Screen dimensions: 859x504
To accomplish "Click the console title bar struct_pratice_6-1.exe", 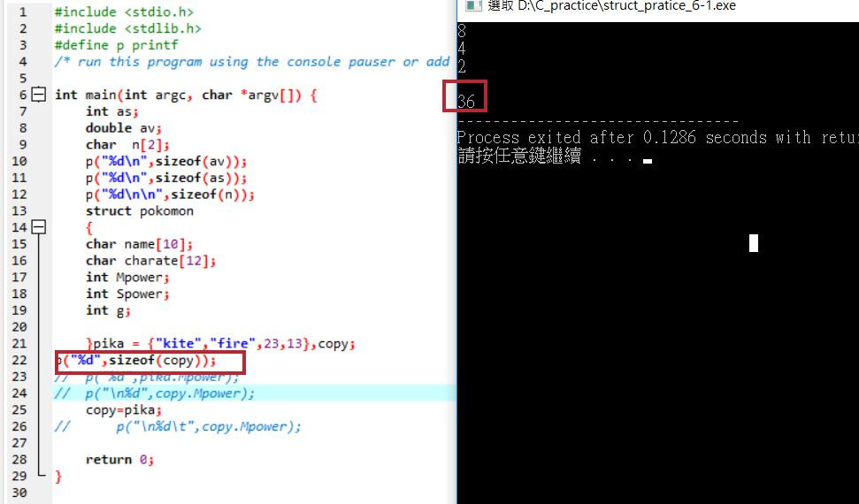I will coord(611,6).
